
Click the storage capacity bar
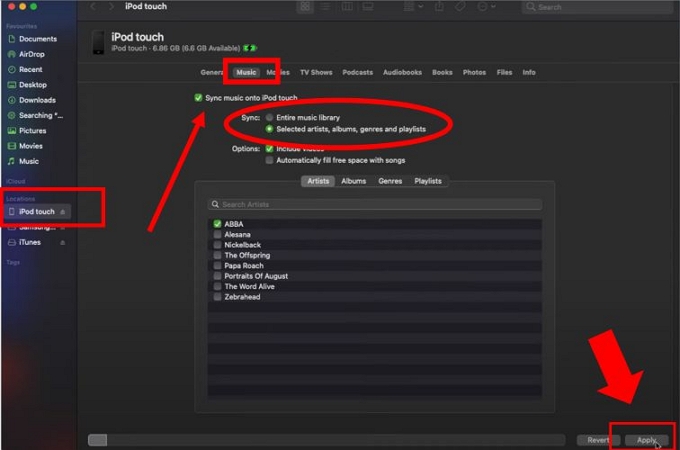327,440
